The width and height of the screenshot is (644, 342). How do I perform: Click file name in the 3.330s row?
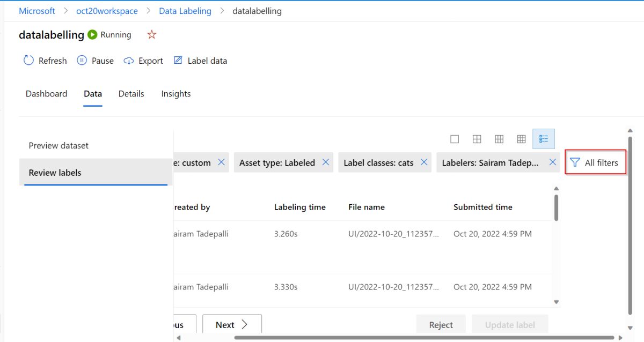point(393,287)
